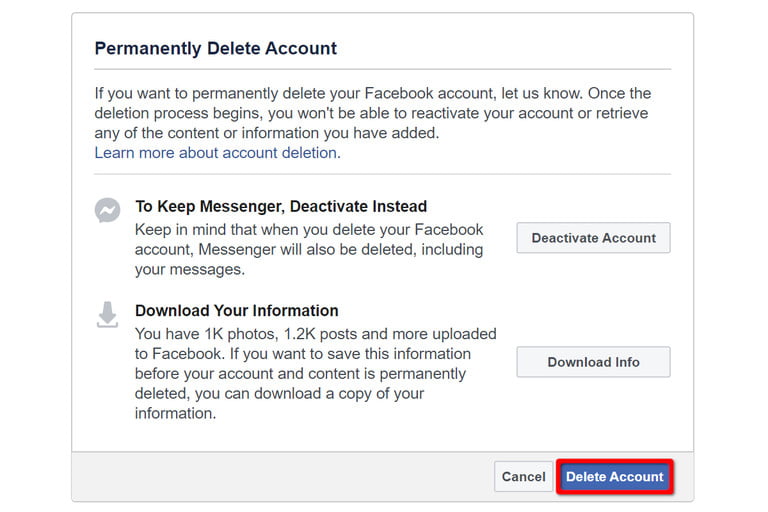Open Learn more about account deletion link
Screen dimensions: 768x512
[216, 153]
